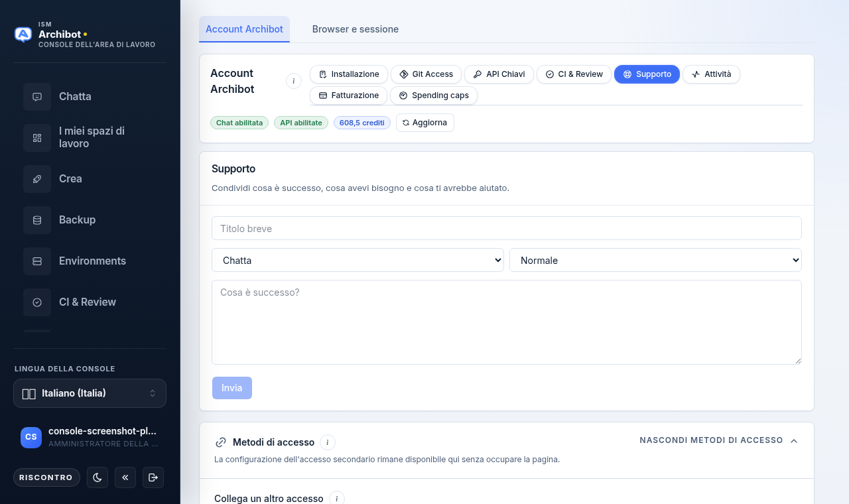The height and width of the screenshot is (504, 849).
Task: Click the info icon beside Metodi di accesso
Action: 327,442
